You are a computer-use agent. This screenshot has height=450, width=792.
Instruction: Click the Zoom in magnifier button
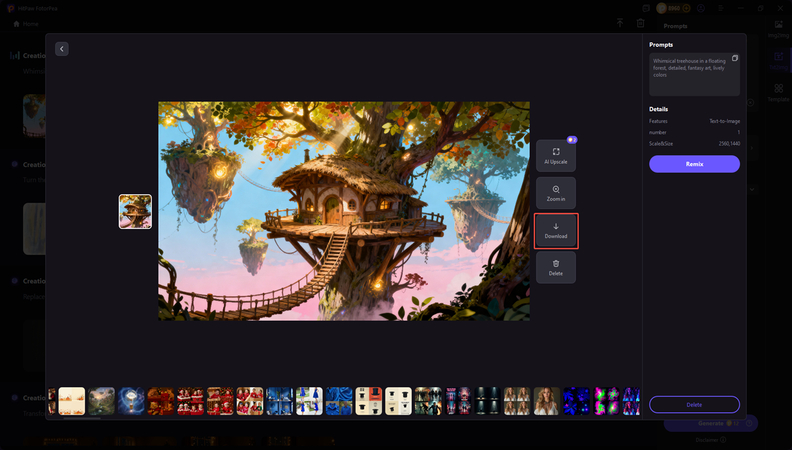[555, 193]
